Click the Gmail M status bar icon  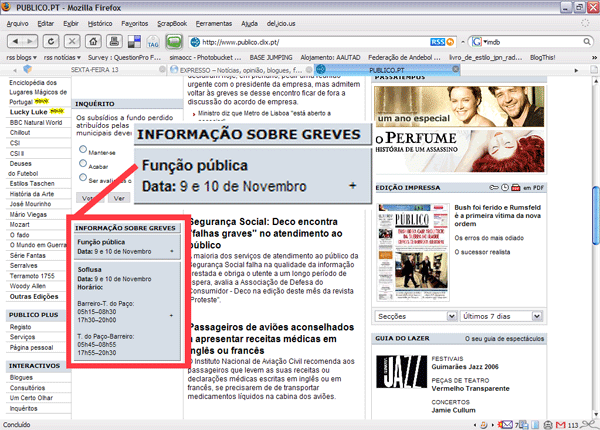561,425
